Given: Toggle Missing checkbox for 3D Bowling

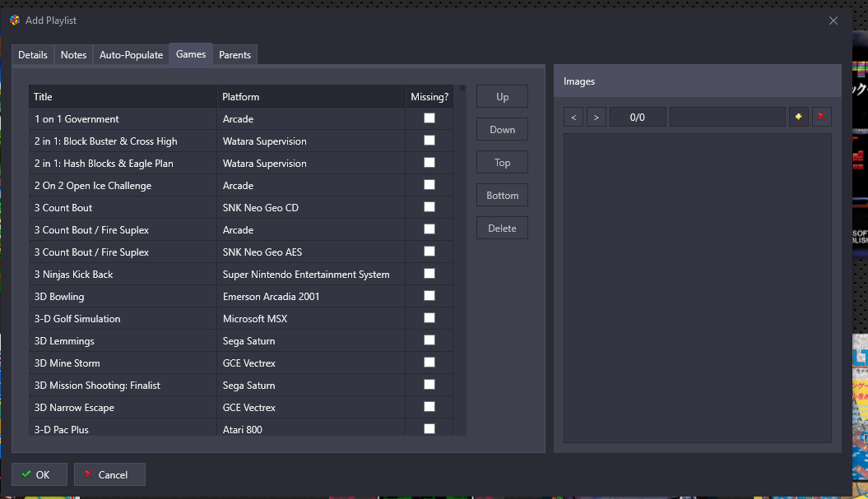Looking at the screenshot, I should tap(429, 296).
